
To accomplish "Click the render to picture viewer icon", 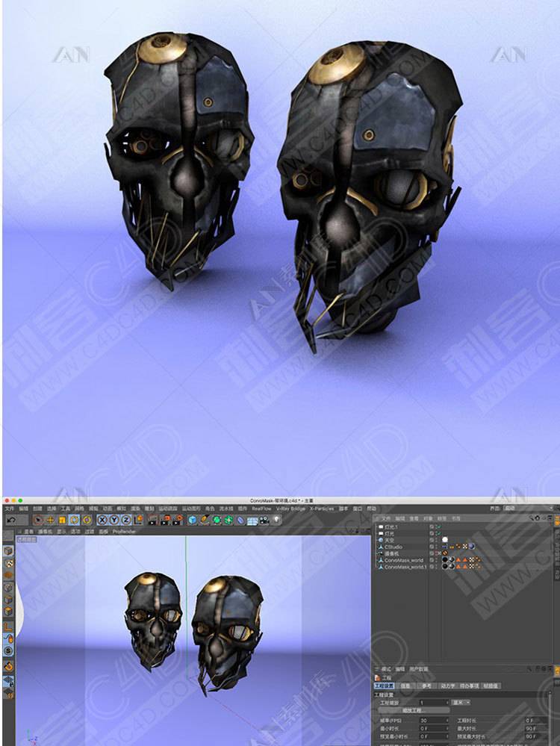I will coord(165,520).
